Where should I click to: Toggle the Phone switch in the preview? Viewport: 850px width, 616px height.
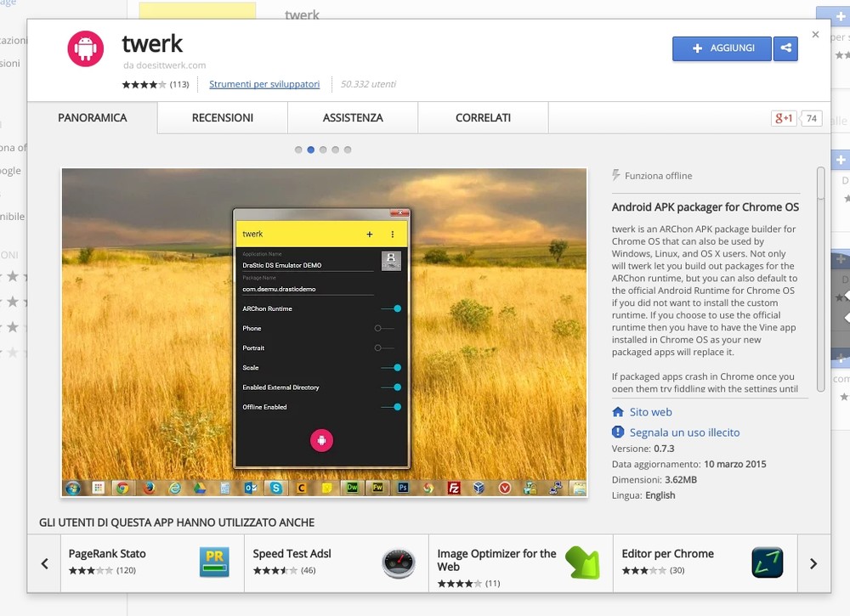384,328
